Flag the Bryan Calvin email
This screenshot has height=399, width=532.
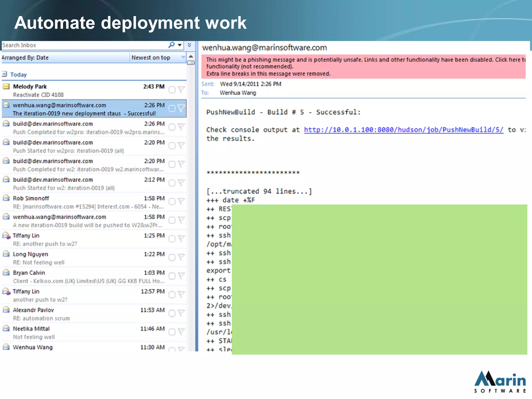181,276
